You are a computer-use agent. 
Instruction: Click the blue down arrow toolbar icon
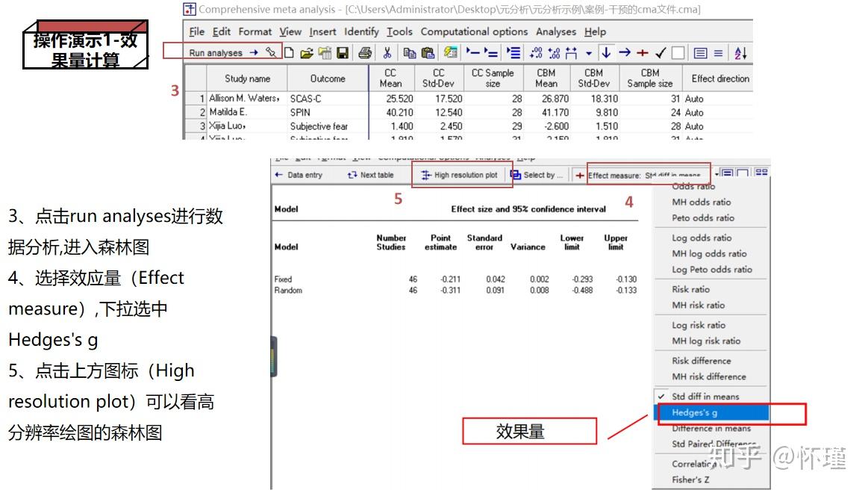point(606,52)
